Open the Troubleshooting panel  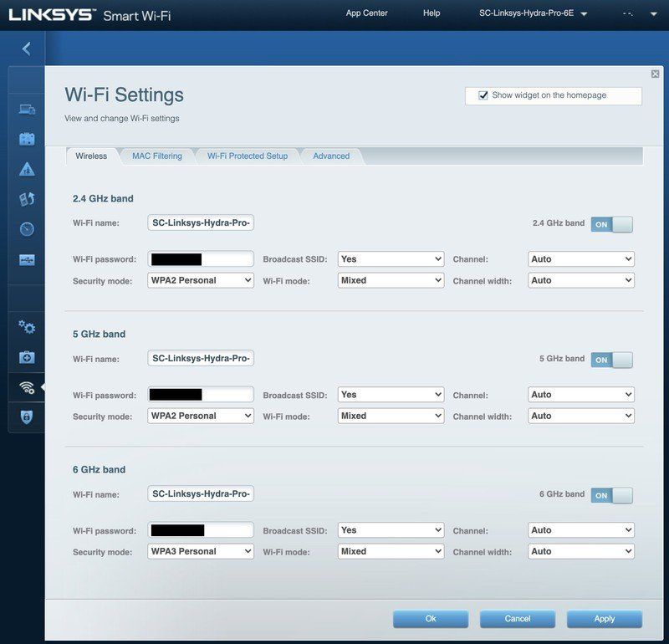26,357
